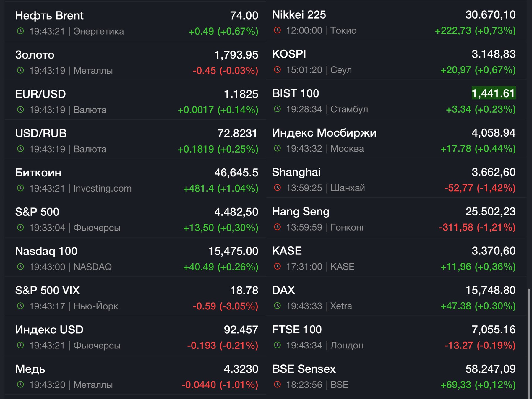Click the Bitcoin price 46,645.5
This screenshot has width=532, height=399.
236,173
